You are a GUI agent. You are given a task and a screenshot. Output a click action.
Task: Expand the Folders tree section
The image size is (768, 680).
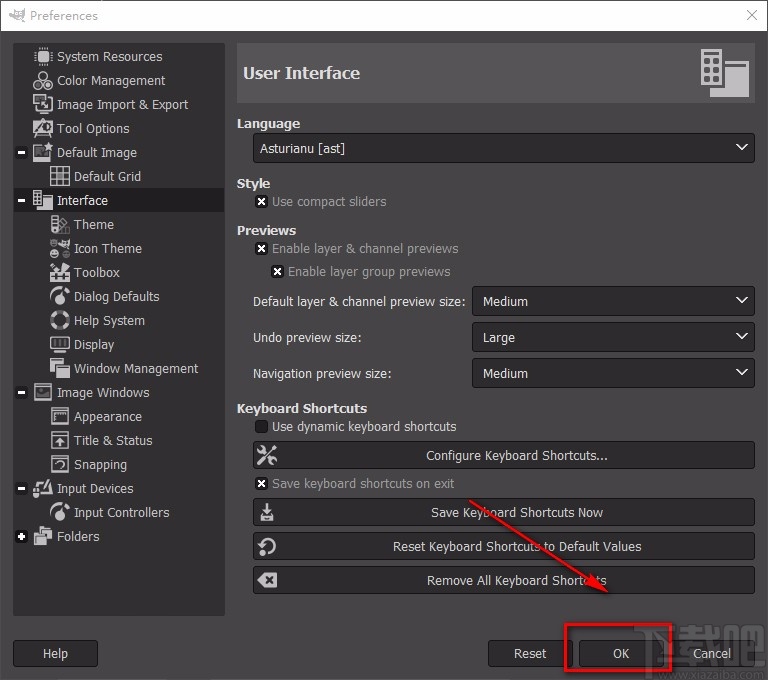(22, 537)
